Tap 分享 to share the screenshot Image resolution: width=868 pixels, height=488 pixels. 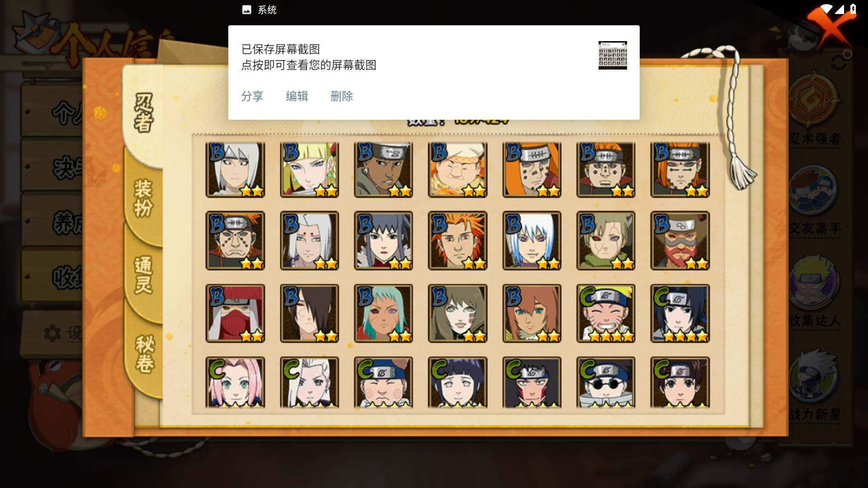[x=252, y=96]
